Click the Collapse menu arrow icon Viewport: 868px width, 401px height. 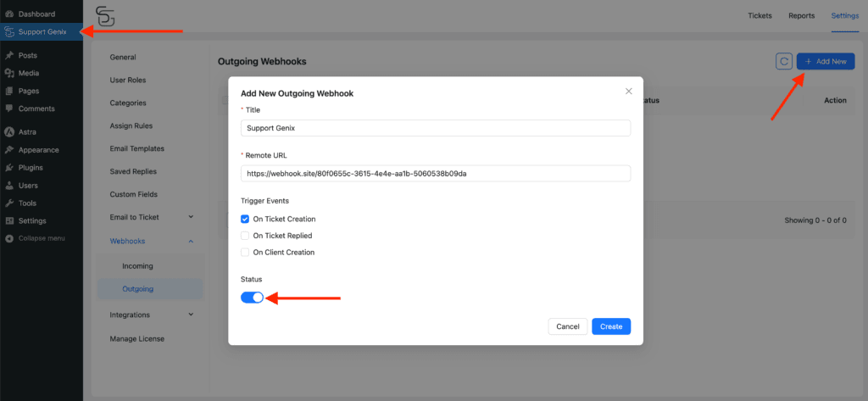(8, 238)
